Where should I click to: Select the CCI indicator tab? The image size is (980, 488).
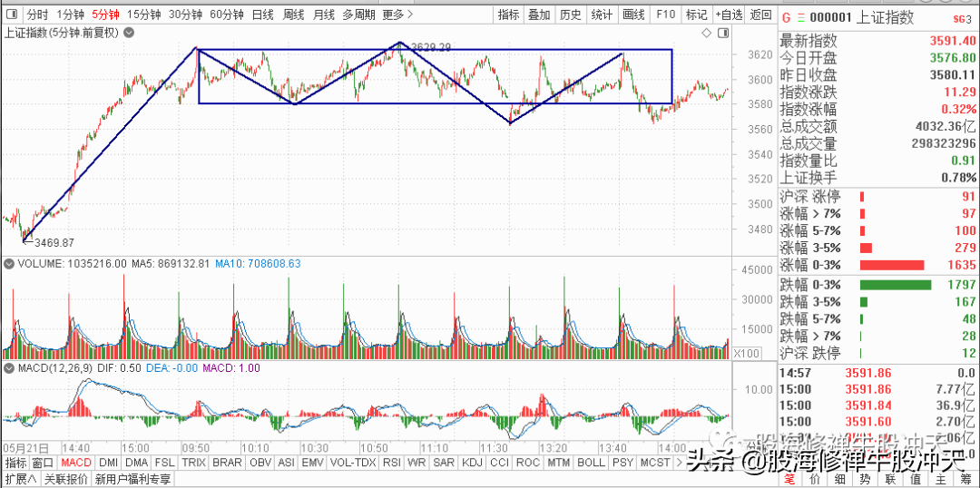click(500, 463)
